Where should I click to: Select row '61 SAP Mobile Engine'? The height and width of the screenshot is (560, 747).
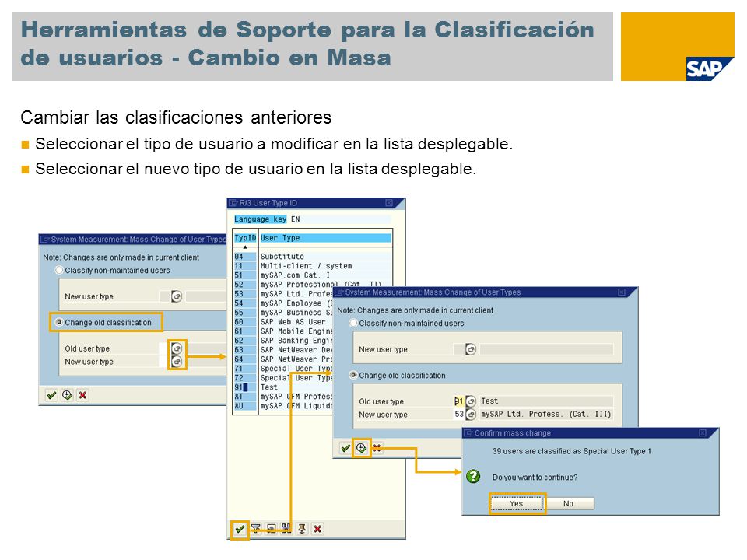[x=283, y=331]
